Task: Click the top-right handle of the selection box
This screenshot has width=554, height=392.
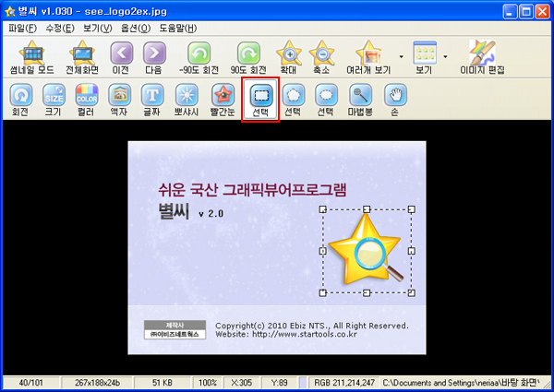Action: 412,209
